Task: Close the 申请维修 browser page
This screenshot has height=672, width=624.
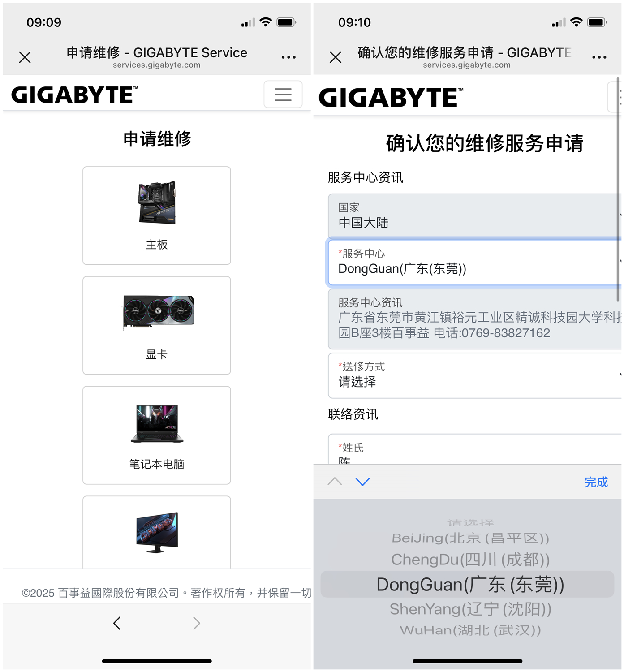Action: tap(25, 57)
